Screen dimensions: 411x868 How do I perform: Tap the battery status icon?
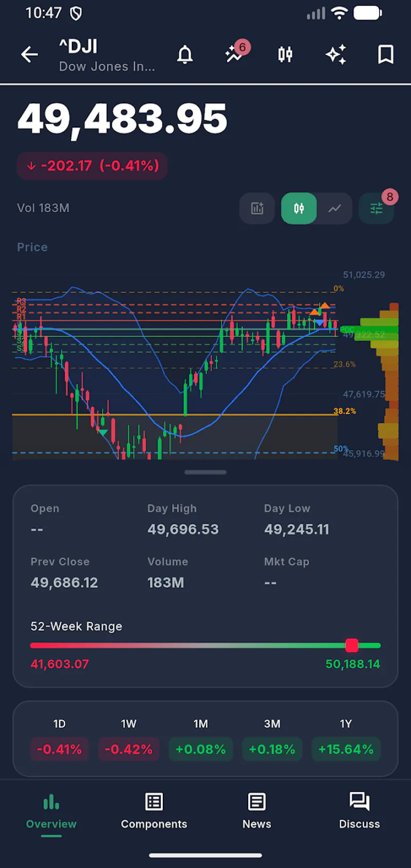(x=368, y=13)
